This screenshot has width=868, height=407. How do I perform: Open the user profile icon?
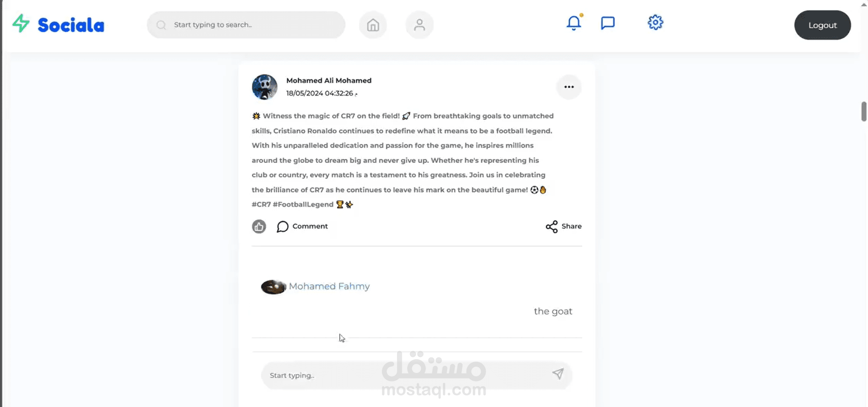(419, 25)
